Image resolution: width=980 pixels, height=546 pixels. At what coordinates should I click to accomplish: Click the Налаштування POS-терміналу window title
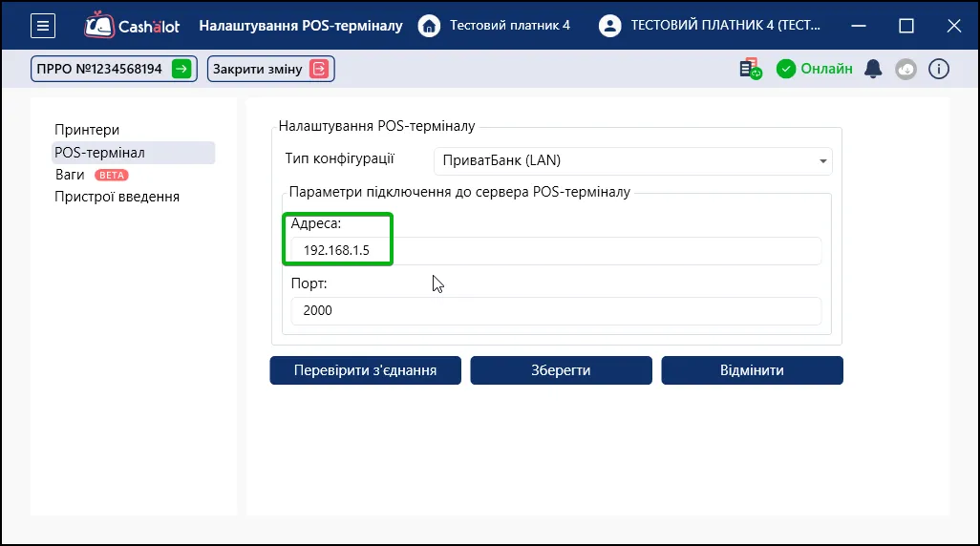coord(301,26)
